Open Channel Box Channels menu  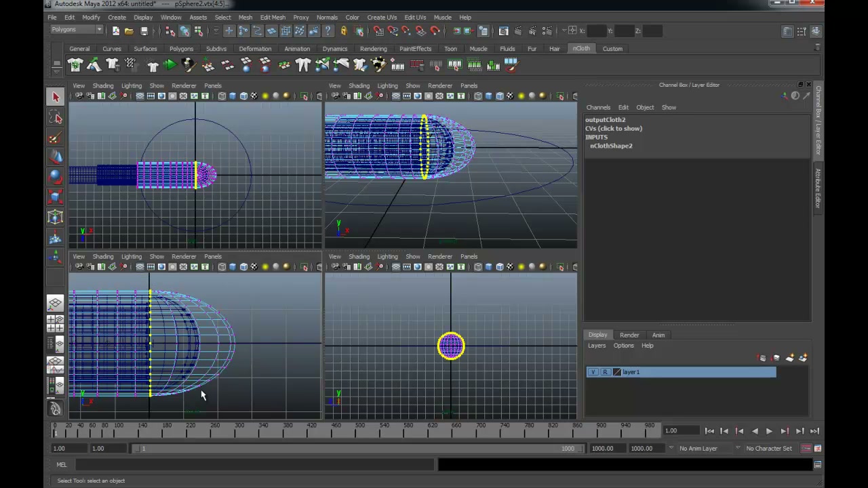598,107
